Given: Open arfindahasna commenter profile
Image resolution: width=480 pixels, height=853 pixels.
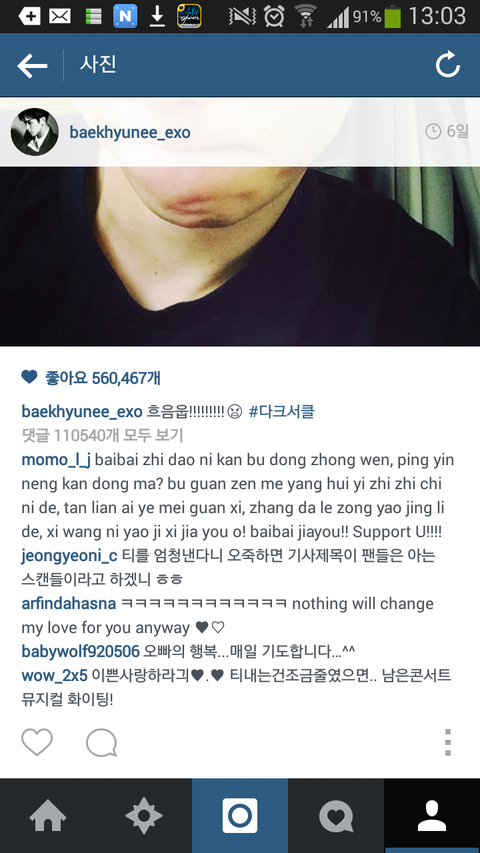Looking at the screenshot, I should 69,604.
